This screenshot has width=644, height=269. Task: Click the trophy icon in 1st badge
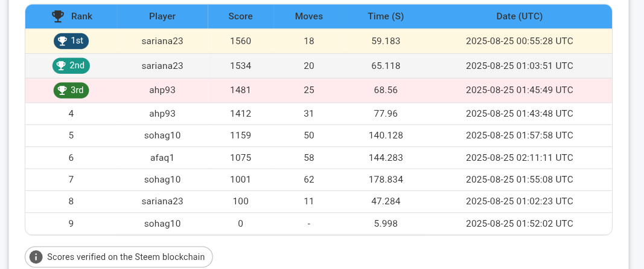pos(62,41)
